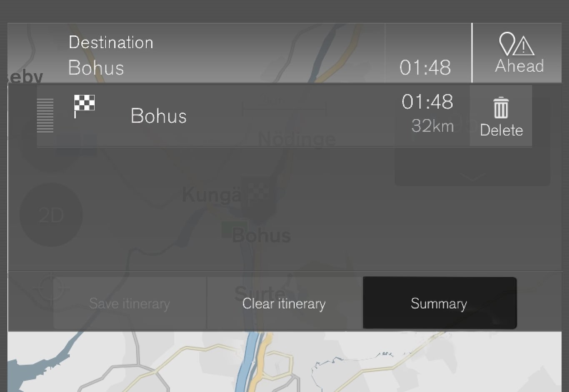The image size is (569, 392).
Task: Click the Nödinge map label
Action: [x=297, y=139]
